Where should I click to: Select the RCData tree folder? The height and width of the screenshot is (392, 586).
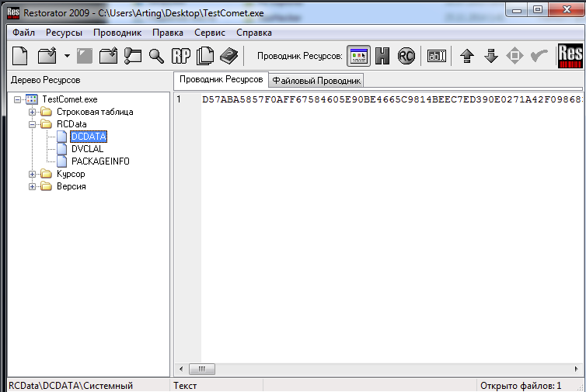pos(72,124)
